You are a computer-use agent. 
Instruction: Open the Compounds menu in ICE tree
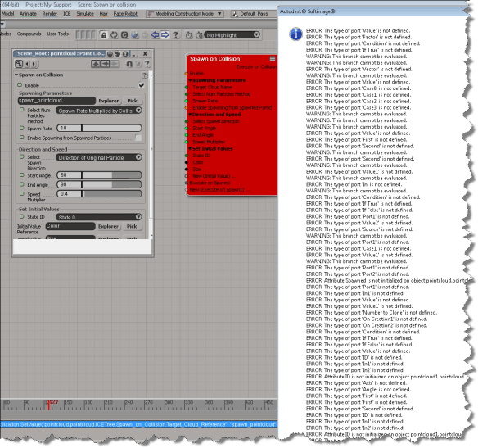point(29,34)
